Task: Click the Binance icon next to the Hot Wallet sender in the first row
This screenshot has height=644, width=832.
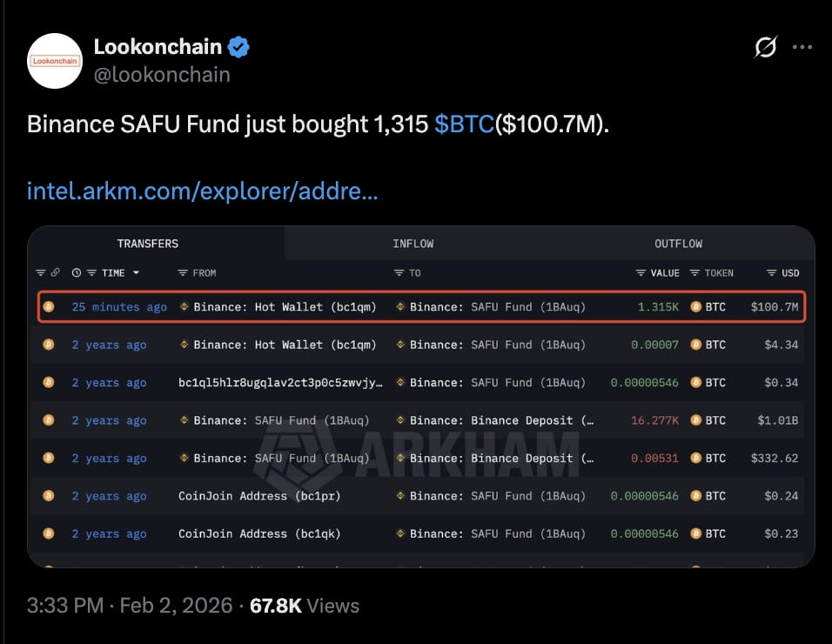Action: click(185, 307)
